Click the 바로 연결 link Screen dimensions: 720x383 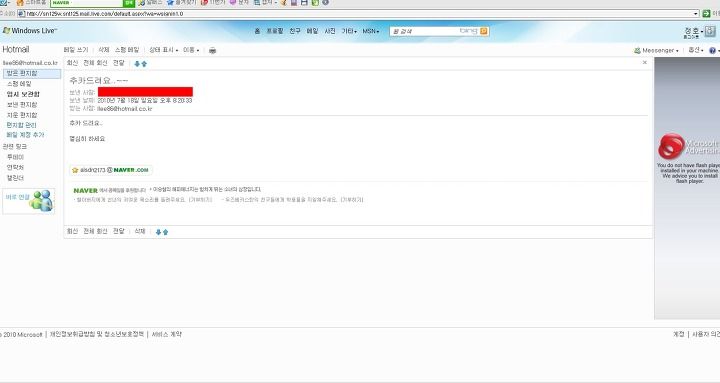tap(17, 197)
